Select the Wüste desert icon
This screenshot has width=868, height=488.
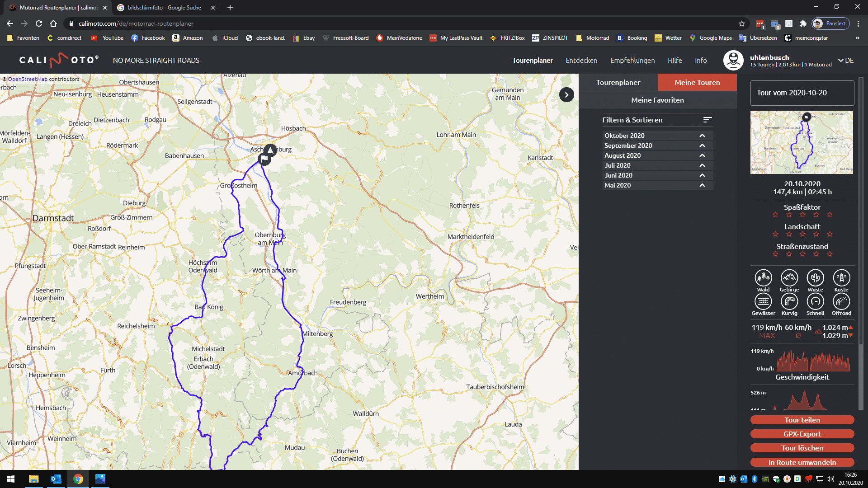[815, 278]
